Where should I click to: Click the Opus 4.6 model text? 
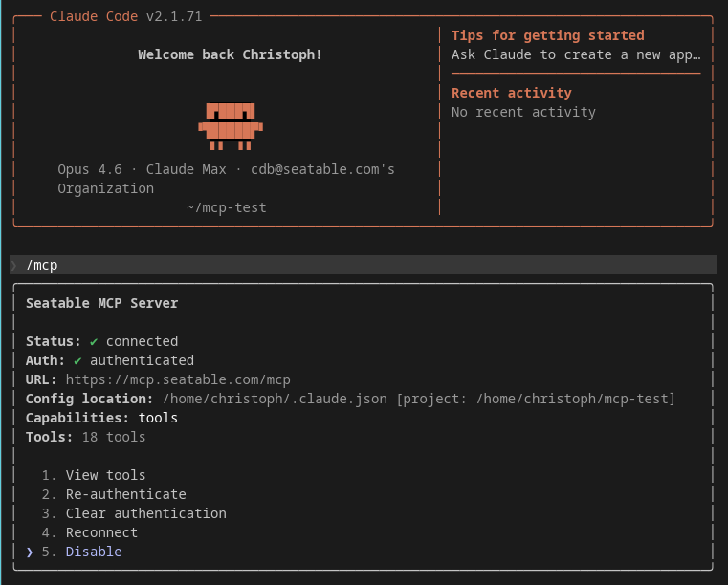pos(90,169)
